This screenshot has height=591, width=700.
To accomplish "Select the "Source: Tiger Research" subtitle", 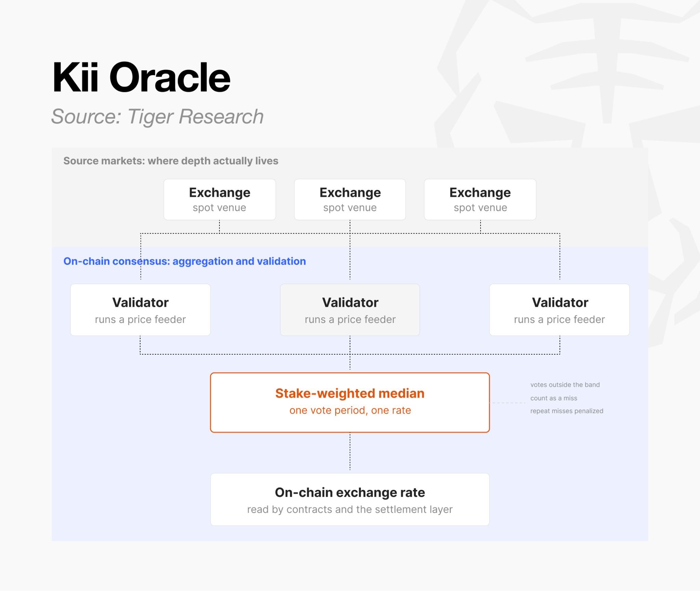I will pos(157,117).
